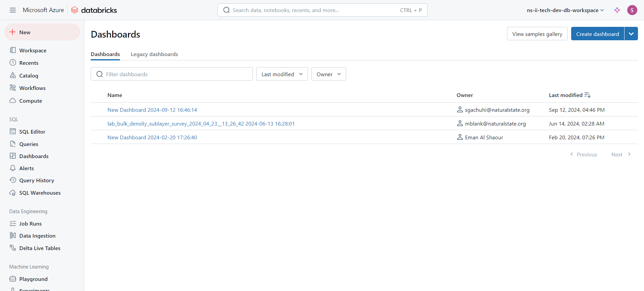Screen dimensions: 644x291
Task: Open the Databricks Assistant sparkle icon
Action: click(x=617, y=10)
